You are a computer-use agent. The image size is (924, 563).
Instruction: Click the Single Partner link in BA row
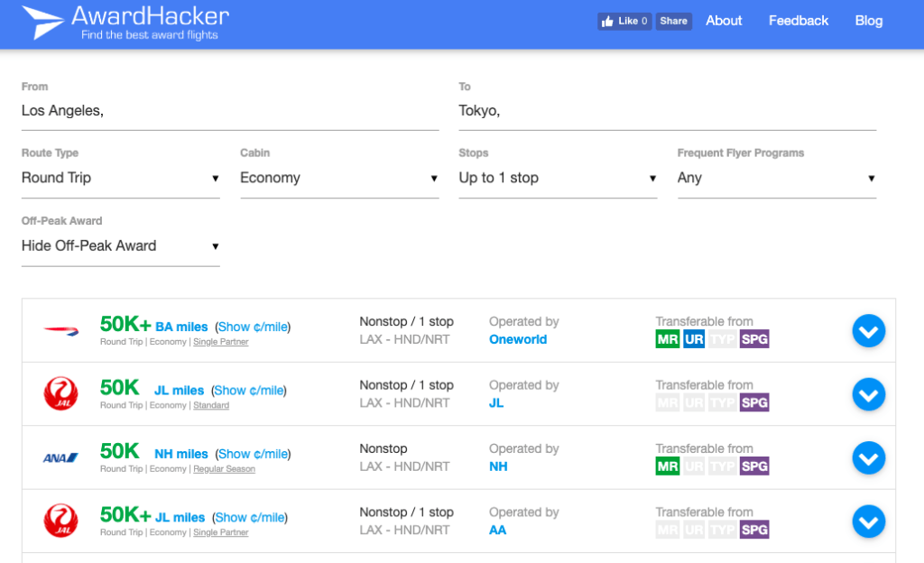tap(221, 342)
